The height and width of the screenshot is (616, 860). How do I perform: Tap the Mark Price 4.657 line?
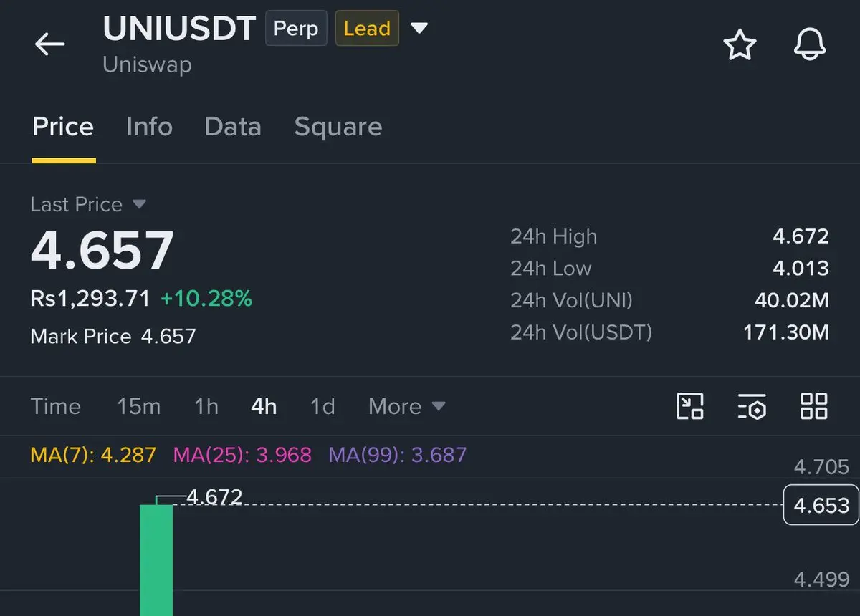coord(113,337)
